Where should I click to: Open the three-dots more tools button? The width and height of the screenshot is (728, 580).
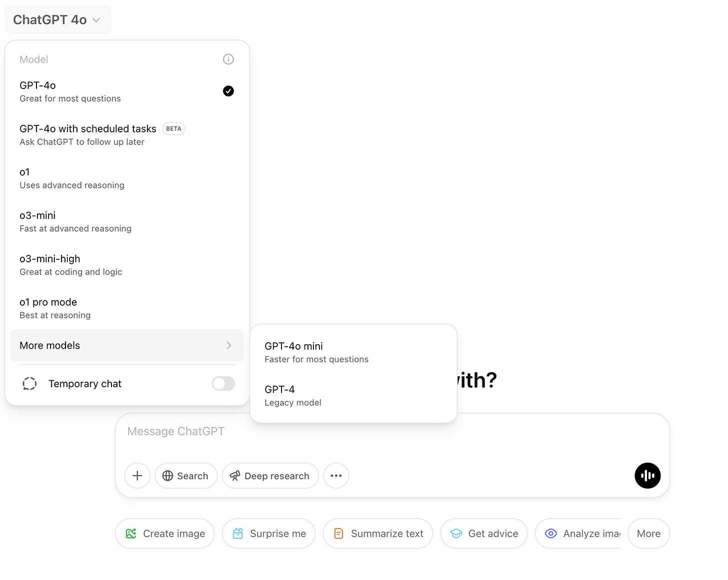pyautogui.click(x=336, y=476)
